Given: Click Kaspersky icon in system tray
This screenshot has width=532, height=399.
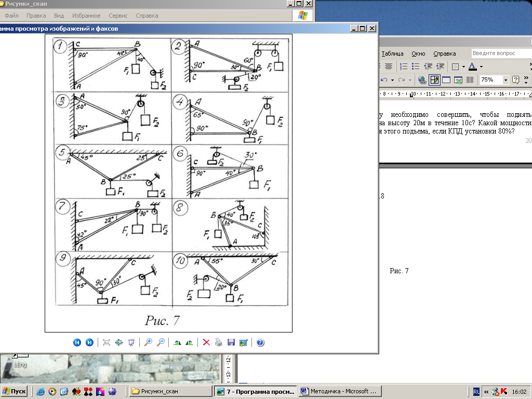Looking at the screenshot, I should pos(504,392).
